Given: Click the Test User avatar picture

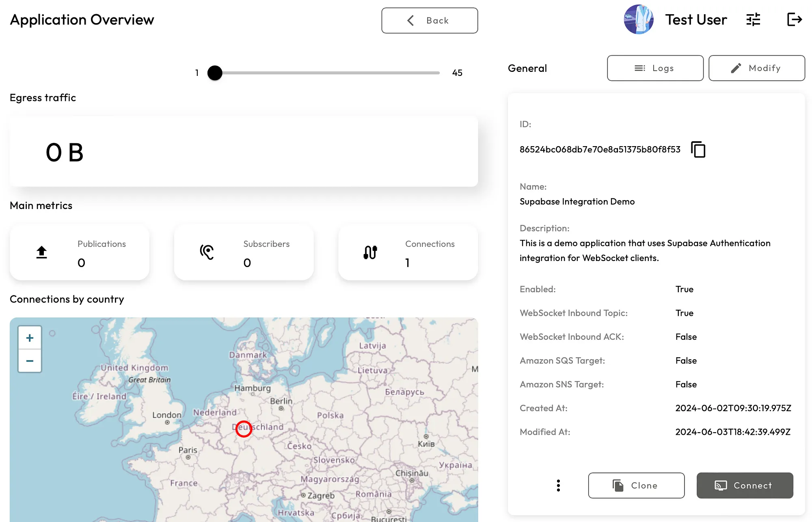Looking at the screenshot, I should [x=638, y=19].
